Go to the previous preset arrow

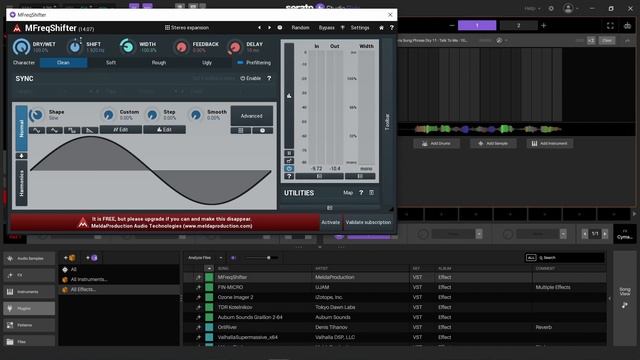click(x=259, y=28)
